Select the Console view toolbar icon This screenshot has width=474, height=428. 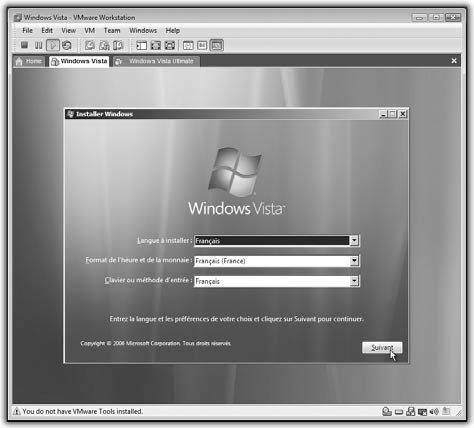tap(217, 45)
